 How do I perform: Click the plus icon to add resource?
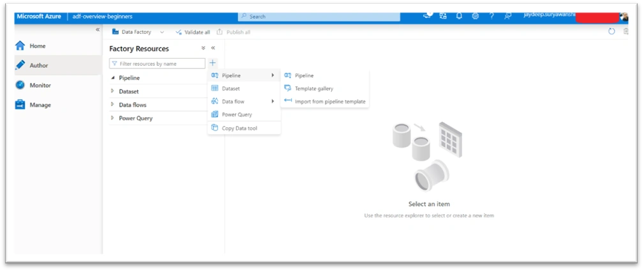tap(213, 63)
